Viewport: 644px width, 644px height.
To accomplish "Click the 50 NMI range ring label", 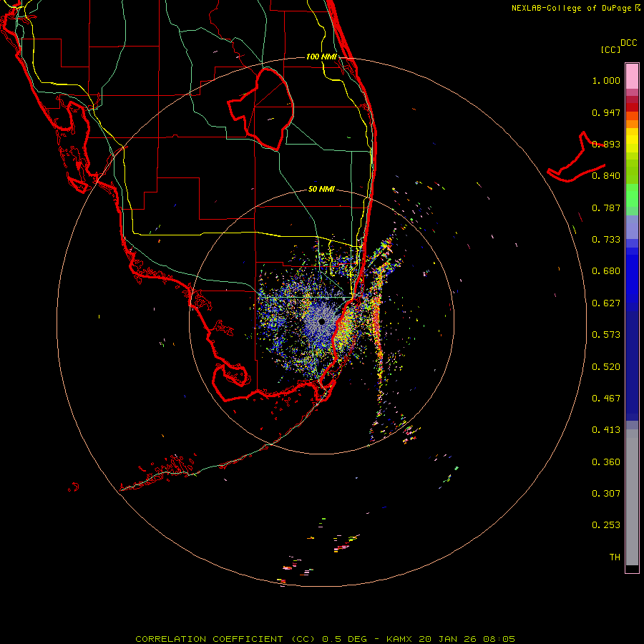I will click(x=321, y=190).
